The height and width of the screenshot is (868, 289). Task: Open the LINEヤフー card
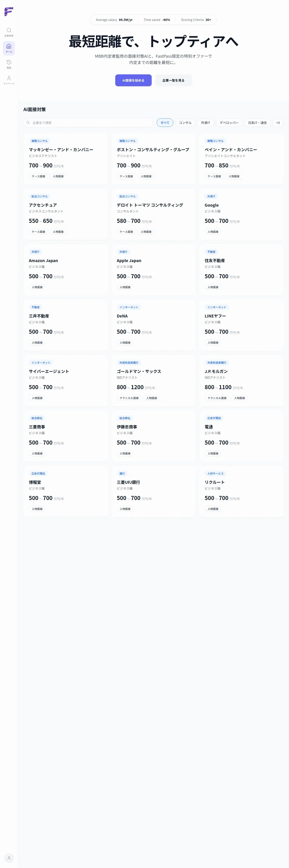tap(241, 325)
